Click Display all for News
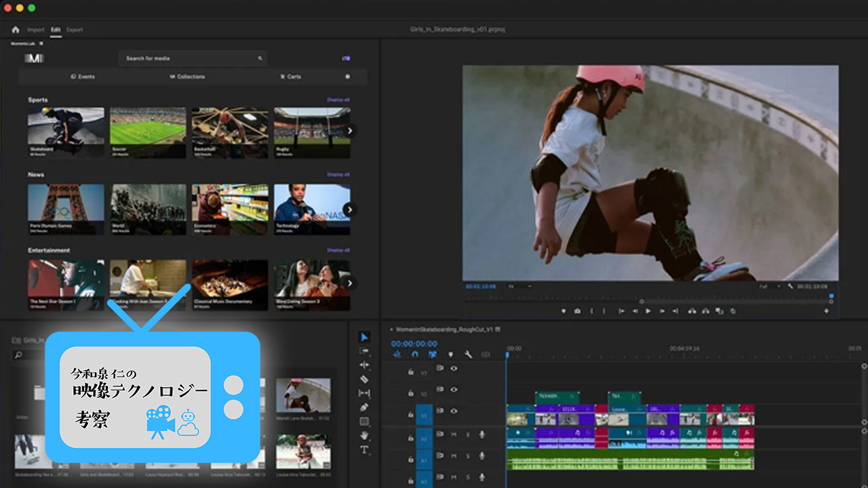This screenshot has height=488, width=868. pos(338,174)
